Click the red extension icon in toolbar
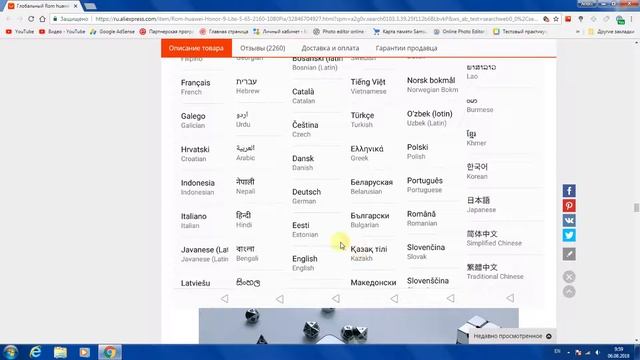Screen dimensions: 640x360 [x=568, y=19]
